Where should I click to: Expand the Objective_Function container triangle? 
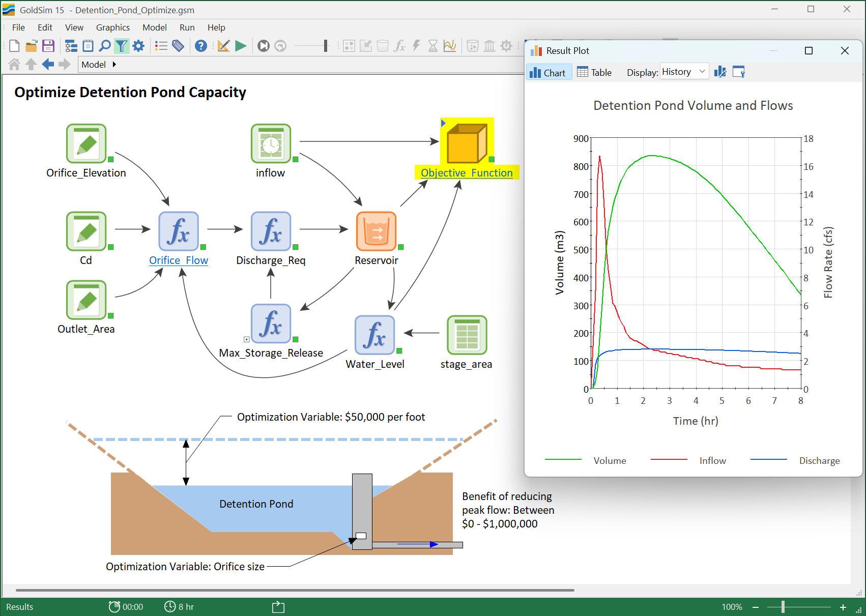point(443,123)
